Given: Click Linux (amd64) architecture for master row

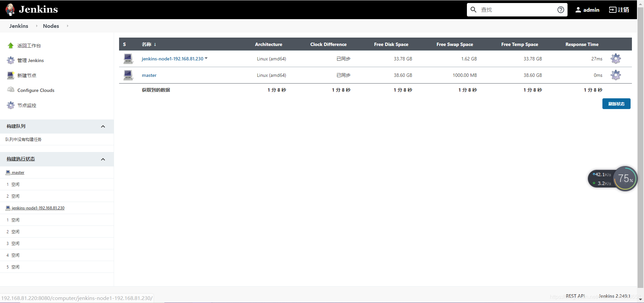Looking at the screenshot, I should point(271,75).
